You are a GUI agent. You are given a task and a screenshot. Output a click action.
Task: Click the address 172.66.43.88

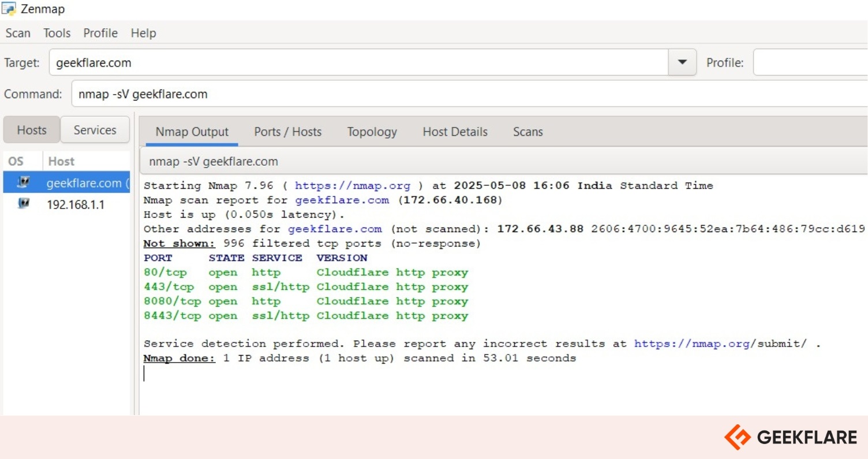click(x=540, y=229)
